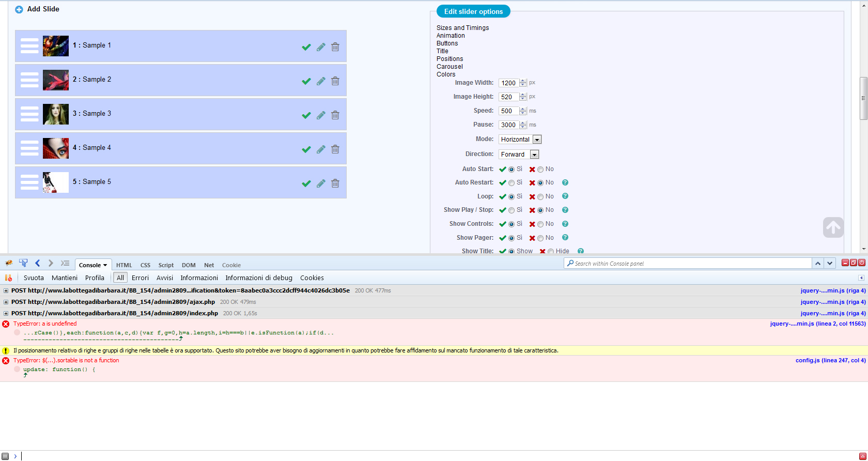Viewport: 868px width, 461px height.
Task: Open the Sizes and Timings section link
Action: (x=462, y=28)
